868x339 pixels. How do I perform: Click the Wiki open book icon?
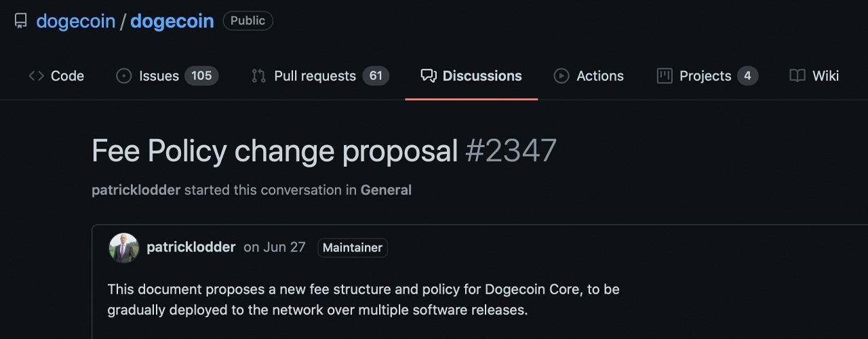click(x=797, y=76)
